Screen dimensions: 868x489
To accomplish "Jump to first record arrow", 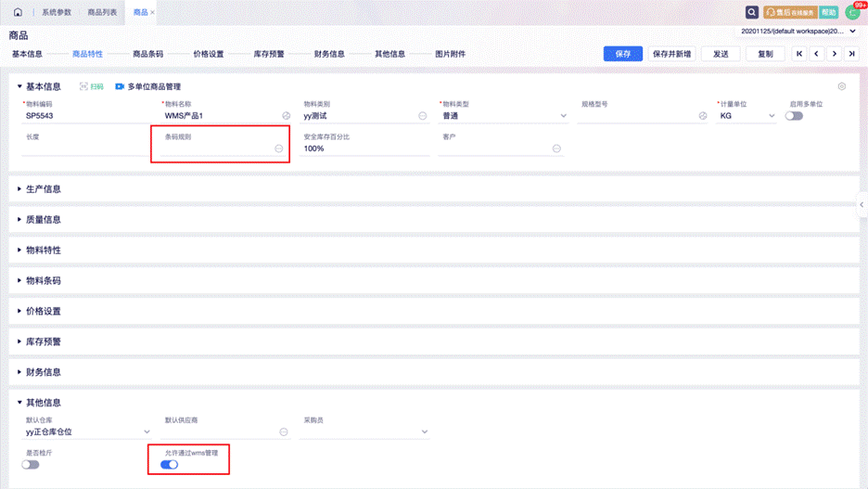I will click(x=799, y=54).
